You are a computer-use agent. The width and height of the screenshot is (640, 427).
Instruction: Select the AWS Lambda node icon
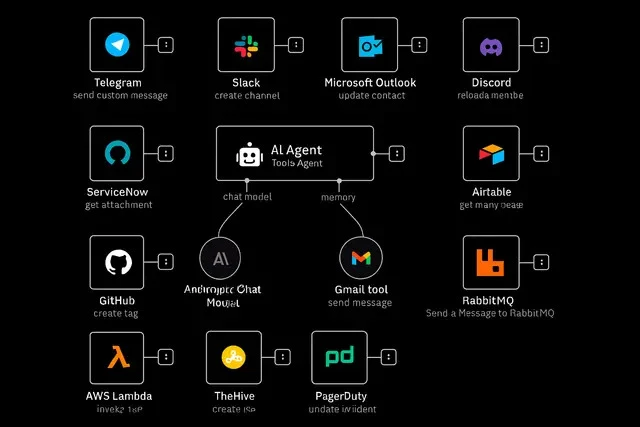pos(117,358)
